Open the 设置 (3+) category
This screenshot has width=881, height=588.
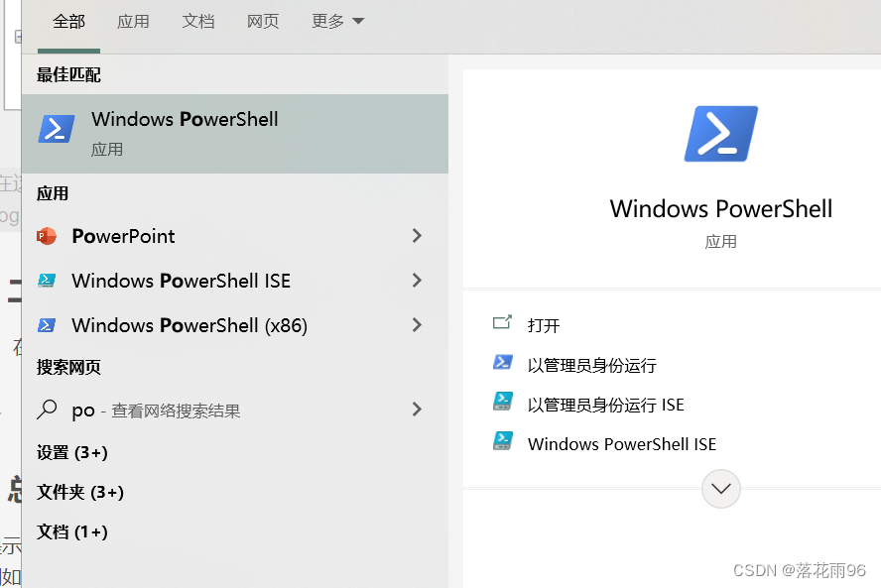(x=71, y=453)
